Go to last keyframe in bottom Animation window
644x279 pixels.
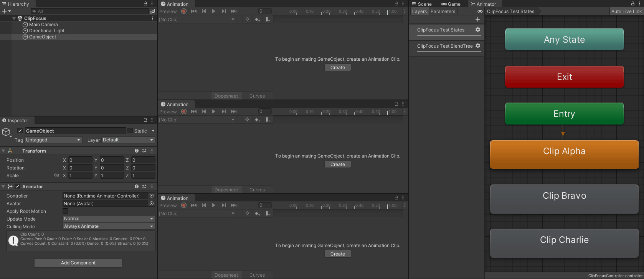tap(234, 205)
